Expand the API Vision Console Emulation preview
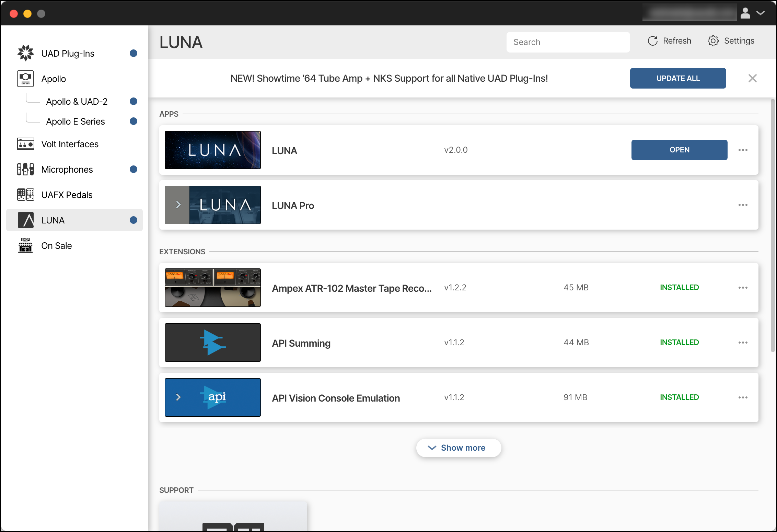This screenshot has height=532, width=777. click(x=178, y=397)
